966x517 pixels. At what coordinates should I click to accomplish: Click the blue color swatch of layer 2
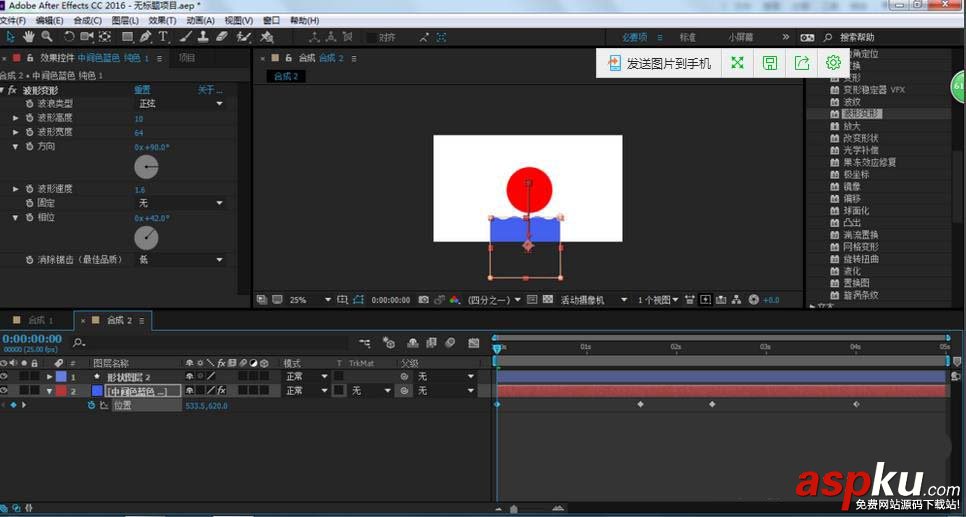click(97, 391)
